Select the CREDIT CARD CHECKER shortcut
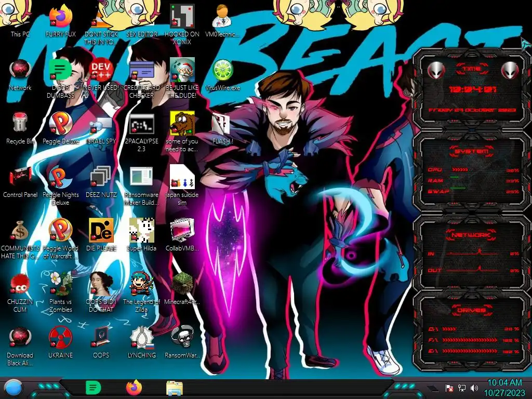532x399 pixels. (x=142, y=79)
